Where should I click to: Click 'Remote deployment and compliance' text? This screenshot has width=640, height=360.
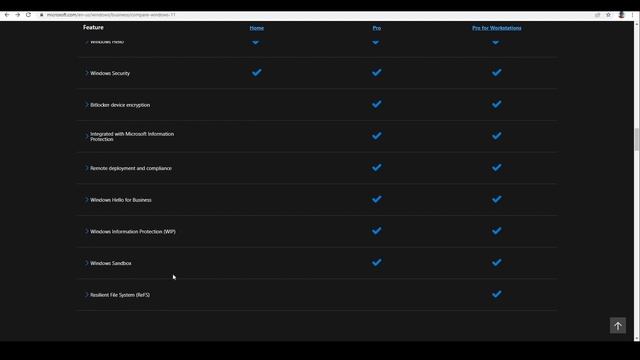pos(131,168)
